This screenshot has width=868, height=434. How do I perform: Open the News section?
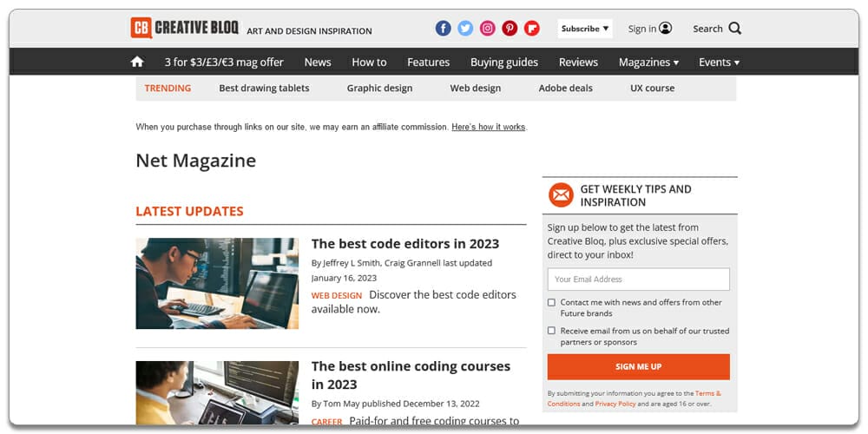(x=318, y=62)
